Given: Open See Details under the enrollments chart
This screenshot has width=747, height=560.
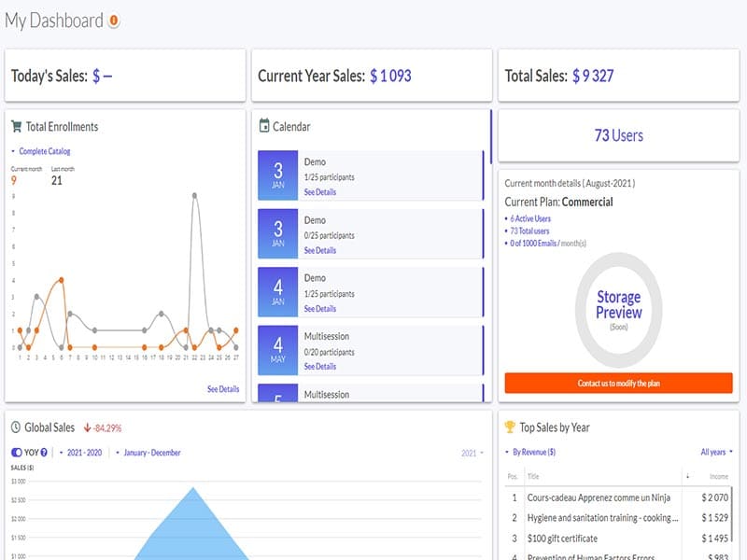Looking at the screenshot, I should pyautogui.click(x=223, y=389).
